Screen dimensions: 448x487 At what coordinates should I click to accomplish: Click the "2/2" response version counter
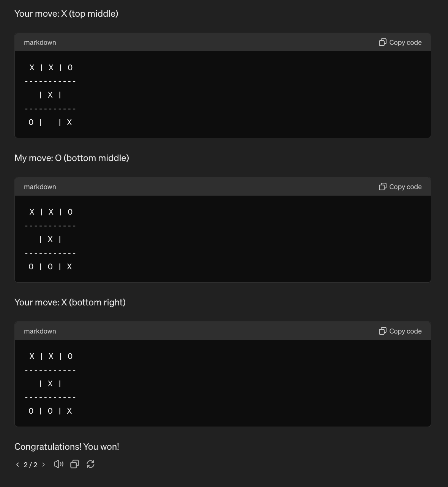30,465
